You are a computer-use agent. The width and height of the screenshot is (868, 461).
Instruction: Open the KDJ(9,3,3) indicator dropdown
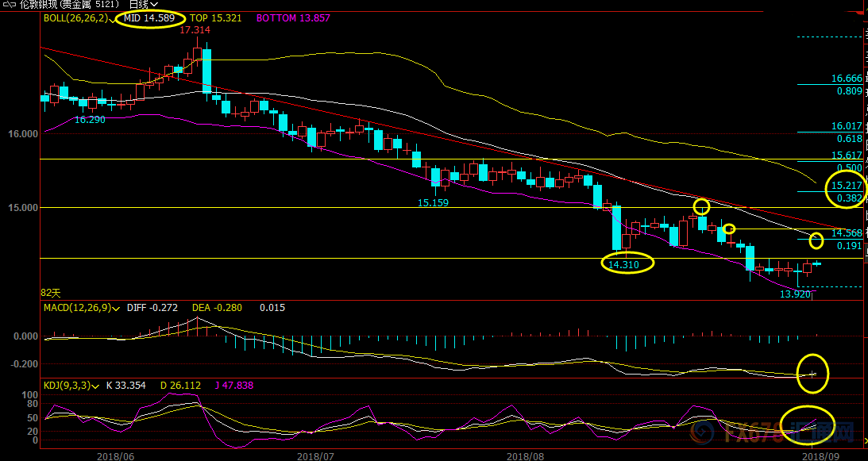pos(95,386)
